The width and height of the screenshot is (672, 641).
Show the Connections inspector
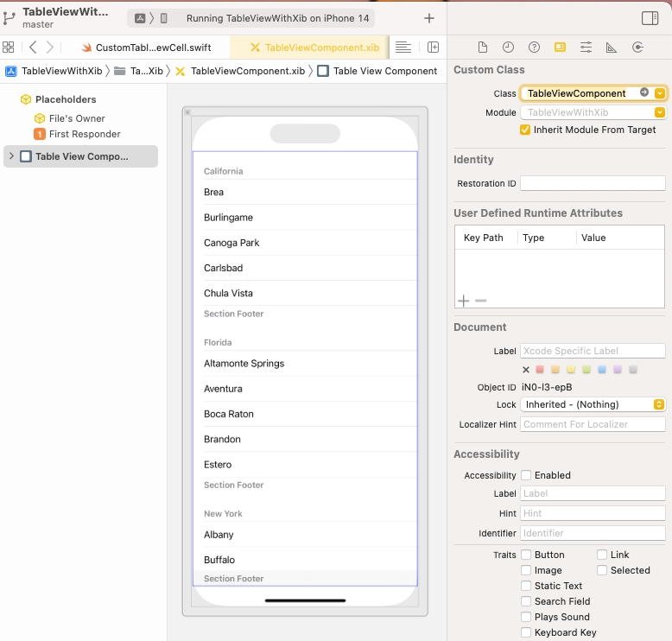coord(637,48)
